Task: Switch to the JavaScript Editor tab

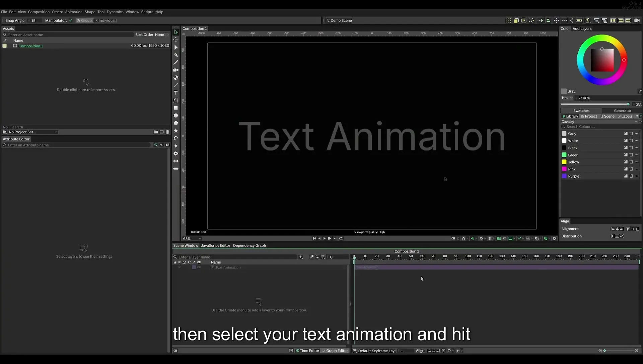Action: coord(215,246)
